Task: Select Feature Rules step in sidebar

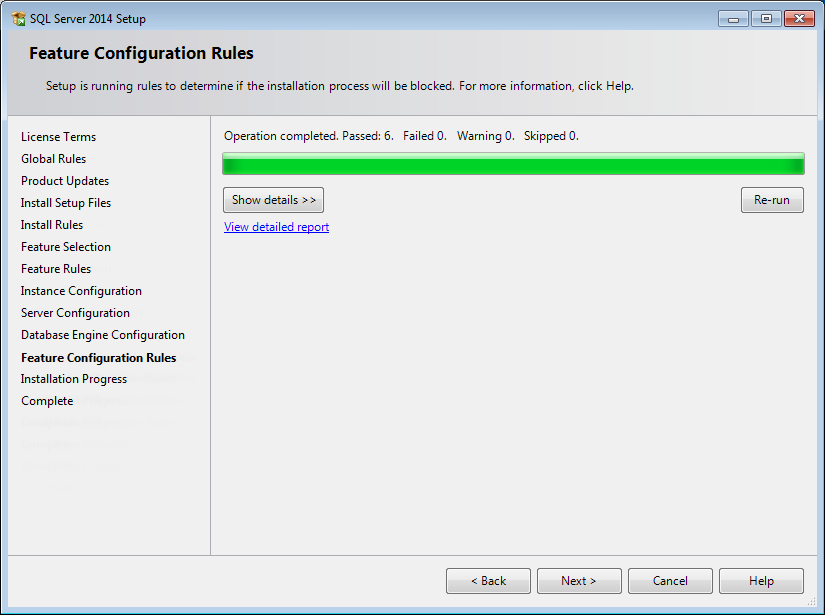Action: (56, 269)
